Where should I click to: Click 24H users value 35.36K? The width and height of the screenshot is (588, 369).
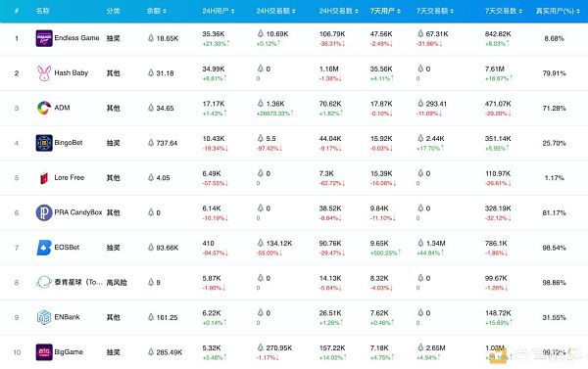click(214, 33)
